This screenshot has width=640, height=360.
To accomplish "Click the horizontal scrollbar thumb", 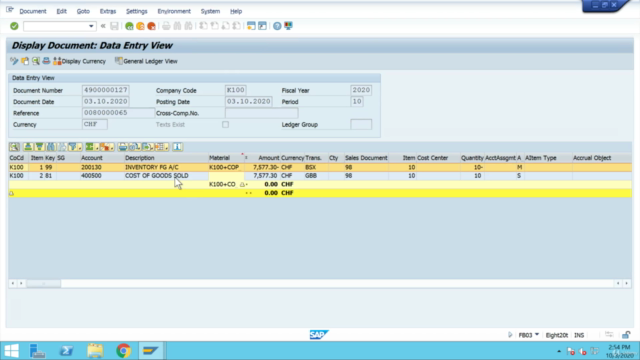I will point(44,283).
